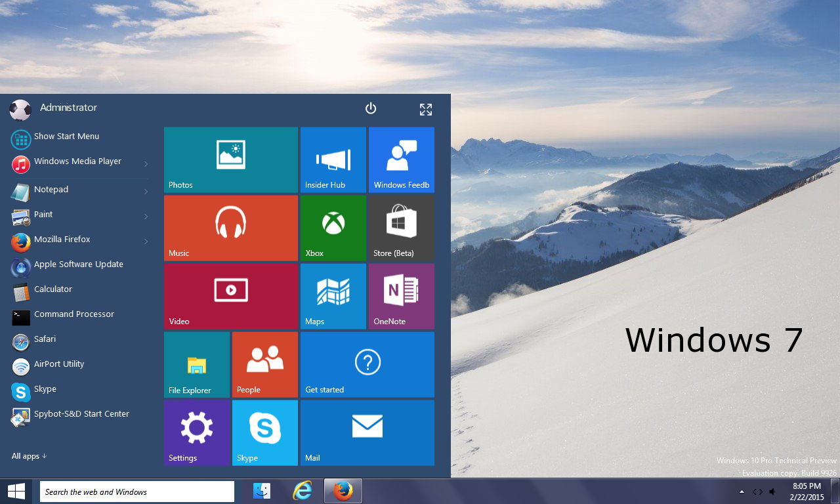Switch to Firefox in taskbar
The height and width of the screenshot is (504, 840).
click(343, 491)
